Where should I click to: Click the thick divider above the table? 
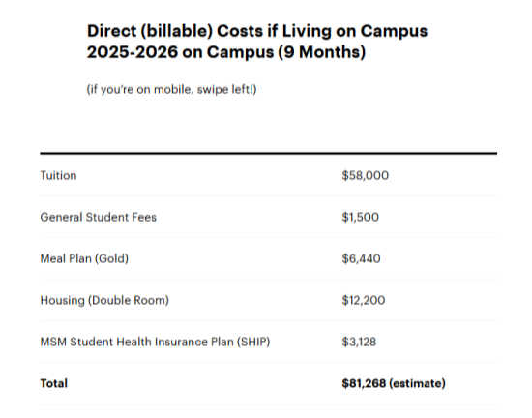[268, 153]
